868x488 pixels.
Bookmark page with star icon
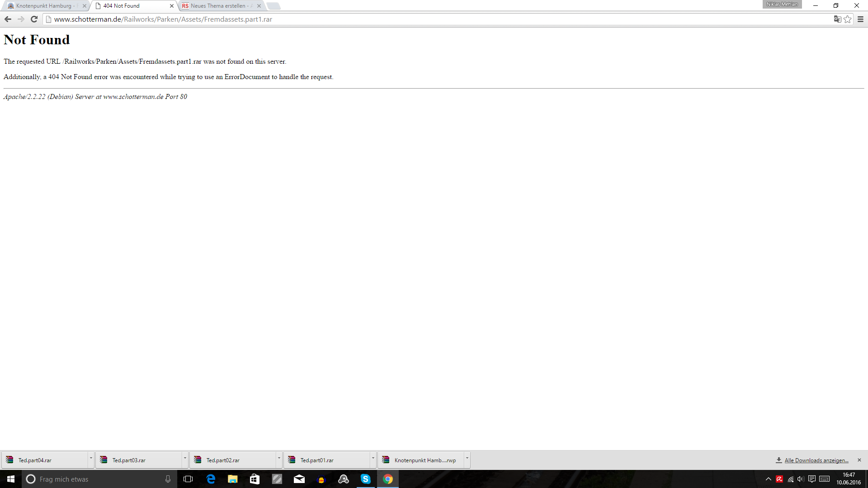pyautogui.click(x=848, y=19)
